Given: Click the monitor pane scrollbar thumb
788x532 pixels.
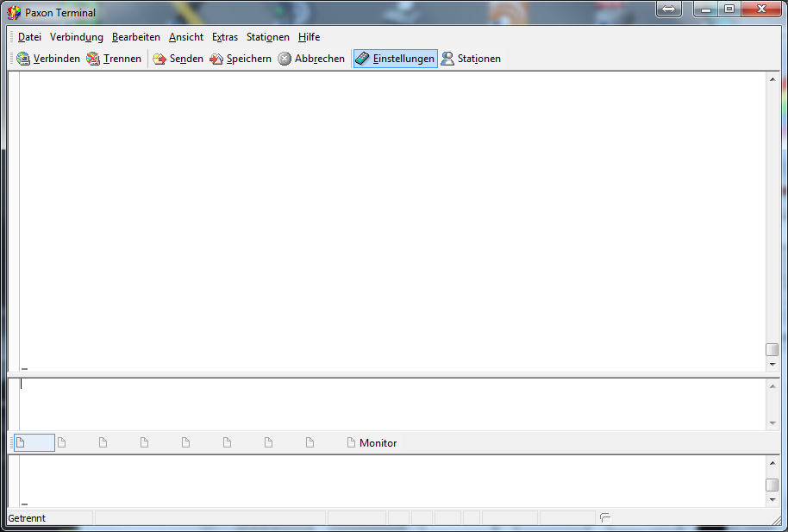Looking at the screenshot, I should coord(772,485).
